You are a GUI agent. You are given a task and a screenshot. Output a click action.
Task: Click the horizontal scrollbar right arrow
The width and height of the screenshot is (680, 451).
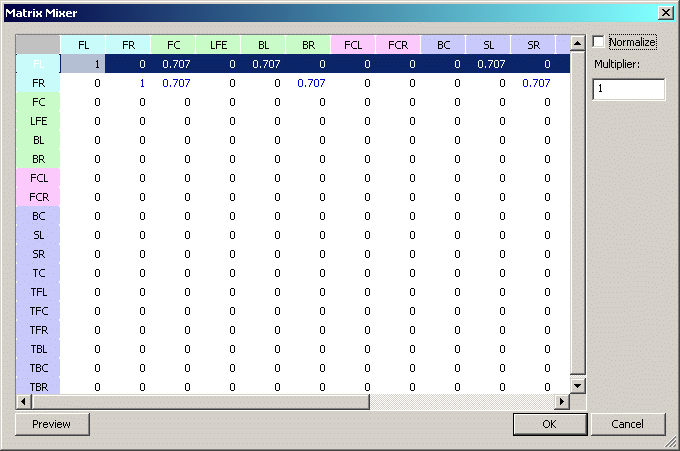pos(562,402)
